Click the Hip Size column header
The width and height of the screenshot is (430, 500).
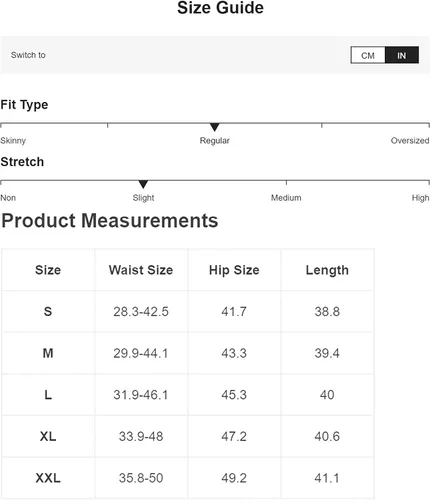pyautogui.click(x=234, y=270)
